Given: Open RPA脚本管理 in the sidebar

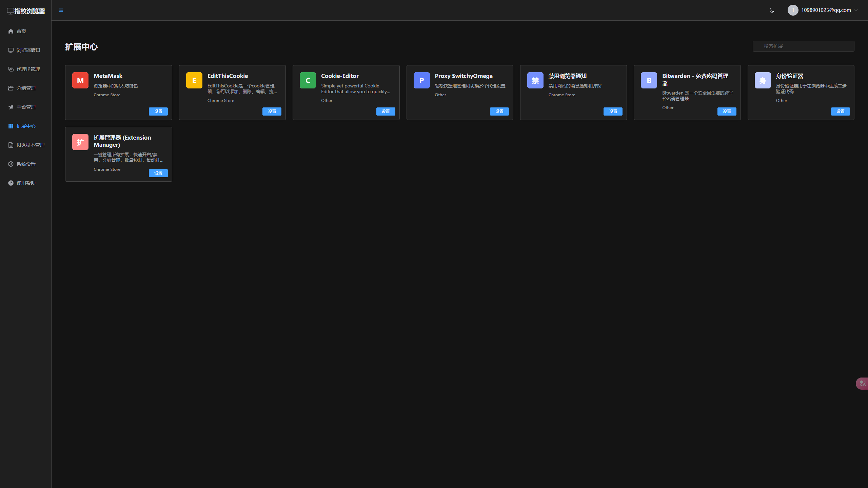Looking at the screenshot, I should 30,145.
